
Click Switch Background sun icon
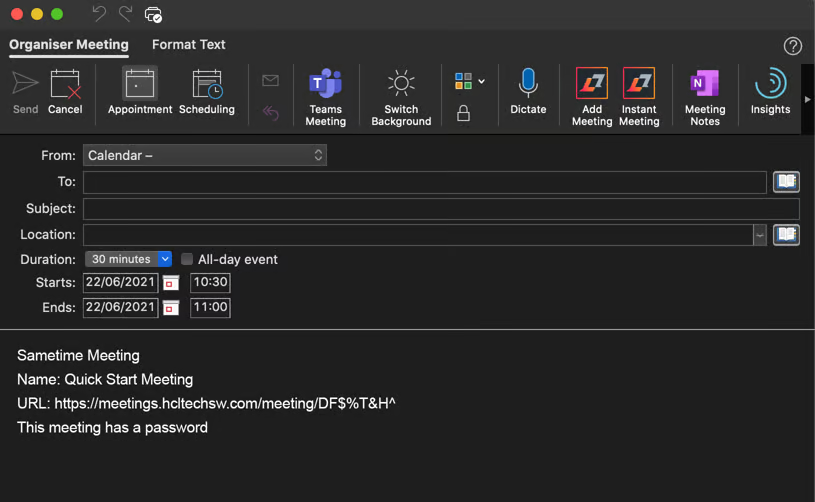pyautogui.click(x=401, y=84)
